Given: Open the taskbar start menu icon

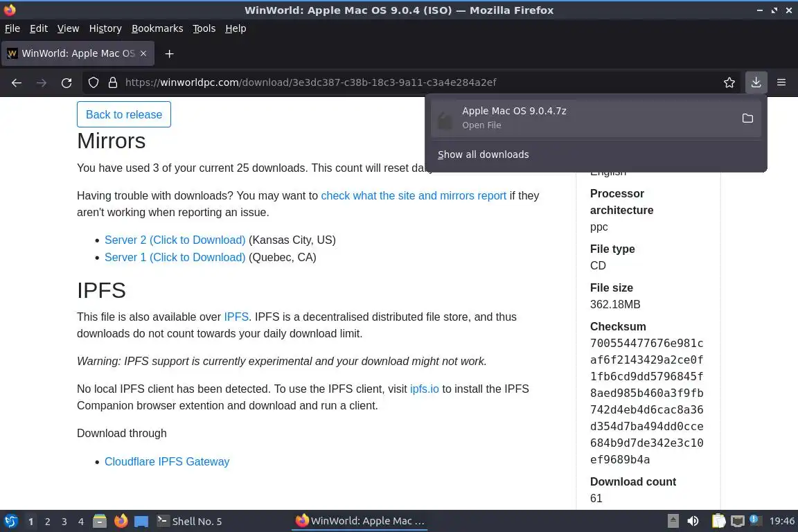Looking at the screenshot, I should tap(10, 522).
